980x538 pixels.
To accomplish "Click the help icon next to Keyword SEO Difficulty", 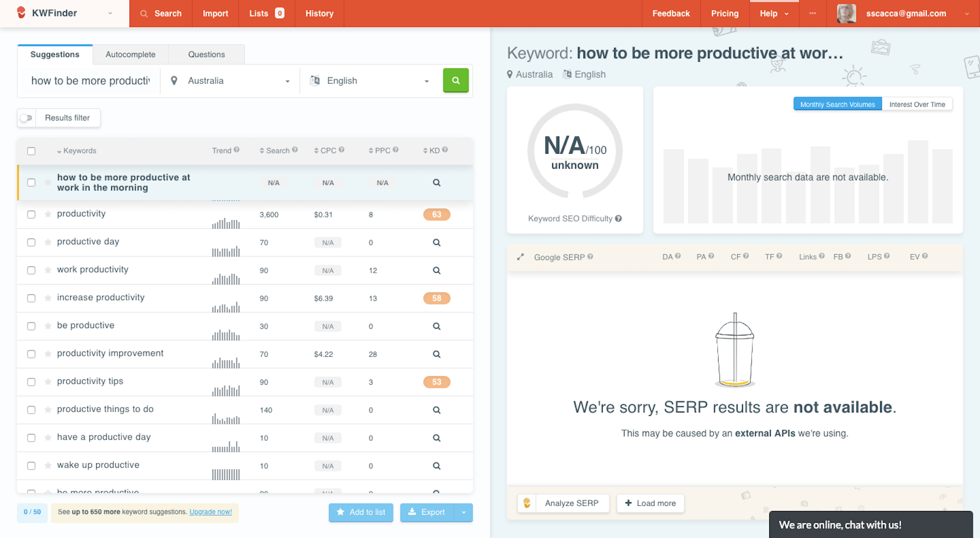I will pos(618,219).
